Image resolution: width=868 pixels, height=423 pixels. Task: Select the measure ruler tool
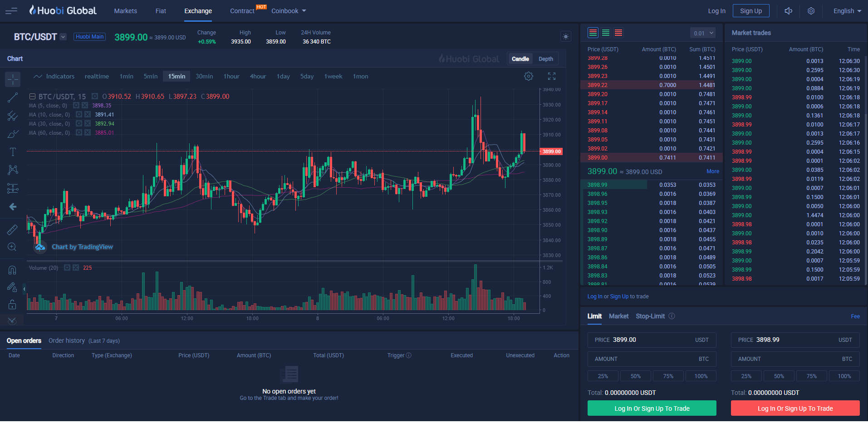click(x=13, y=230)
